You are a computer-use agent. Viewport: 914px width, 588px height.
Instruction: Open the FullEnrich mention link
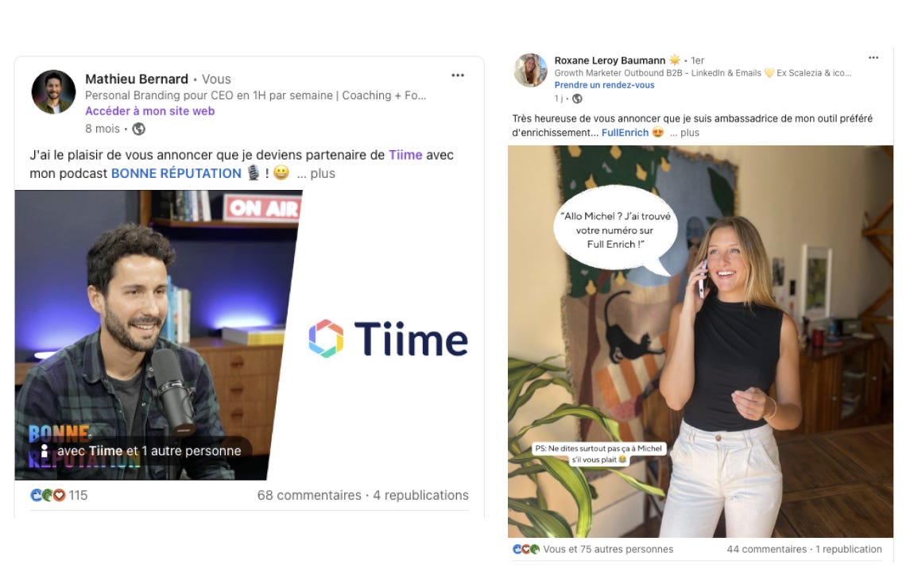pyautogui.click(x=625, y=132)
